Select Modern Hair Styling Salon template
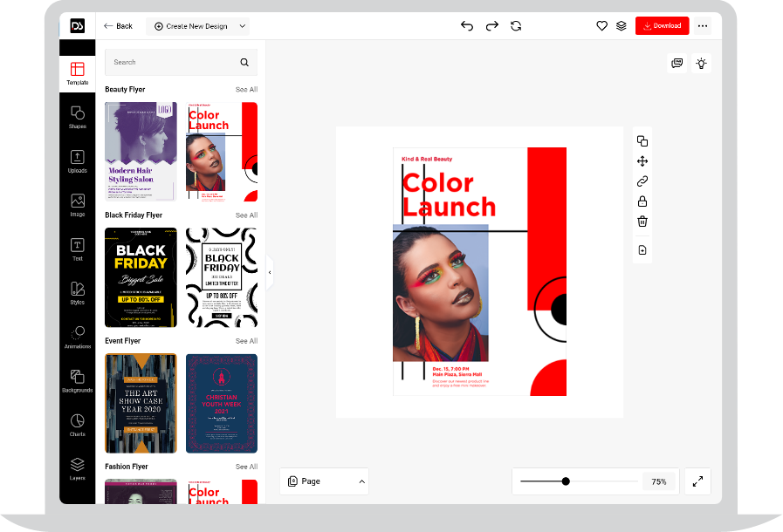 tap(141, 152)
